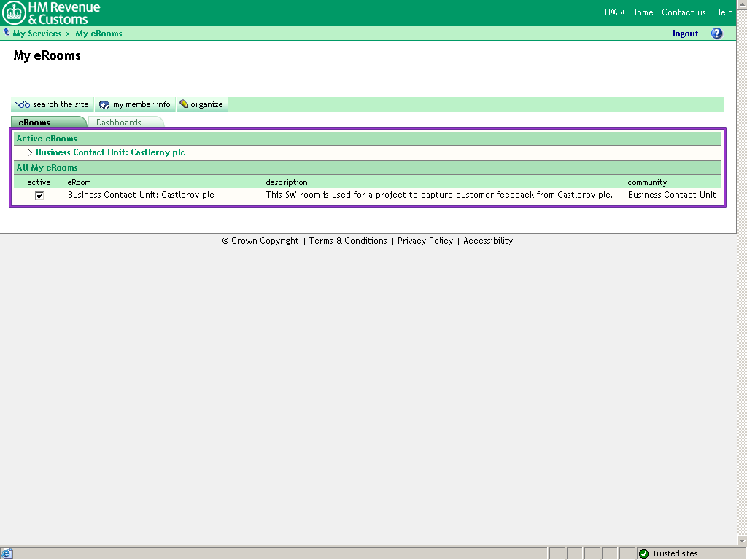Open the Privacy Policy footer link
Viewport: 747px width, 560px height.
425,241
